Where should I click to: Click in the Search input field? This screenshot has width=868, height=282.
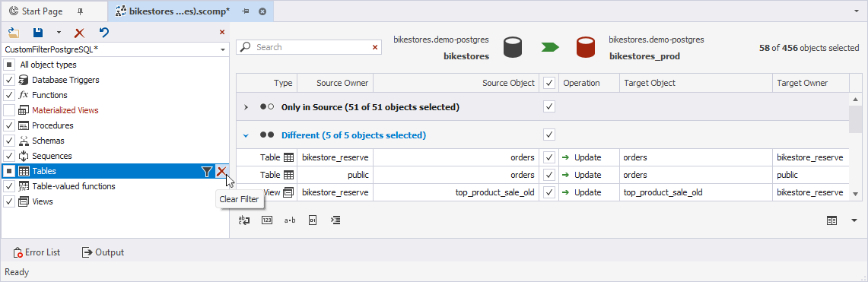tap(309, 48)
